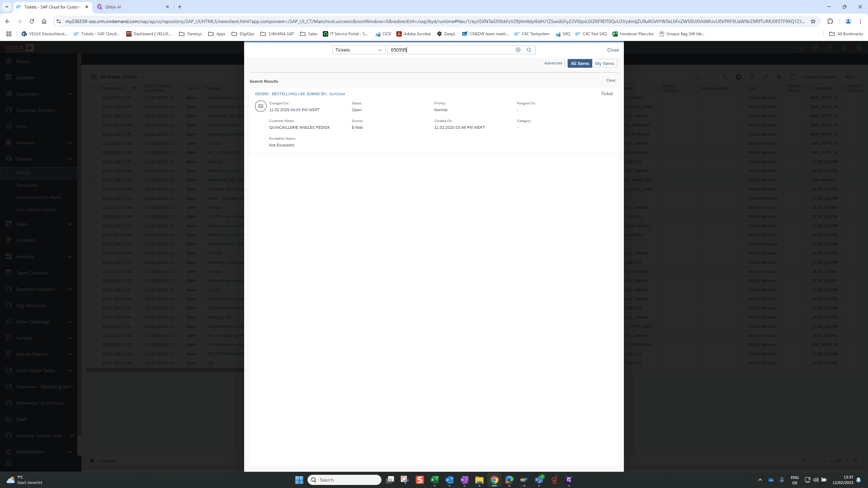868x488 pixels.
Task: Open the Genesys bookmarks folder
Action: click(191, 34)
